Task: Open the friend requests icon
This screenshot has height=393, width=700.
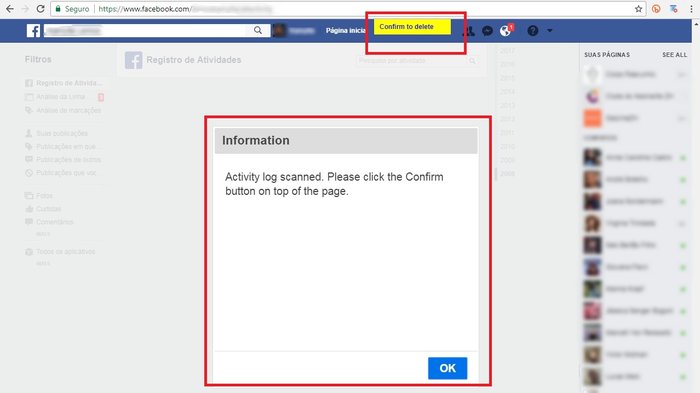Action: 468,31
